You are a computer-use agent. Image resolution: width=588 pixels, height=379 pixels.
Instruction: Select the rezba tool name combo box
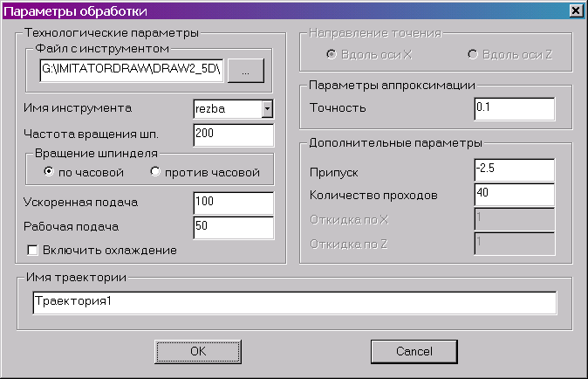tap(233, 109)
